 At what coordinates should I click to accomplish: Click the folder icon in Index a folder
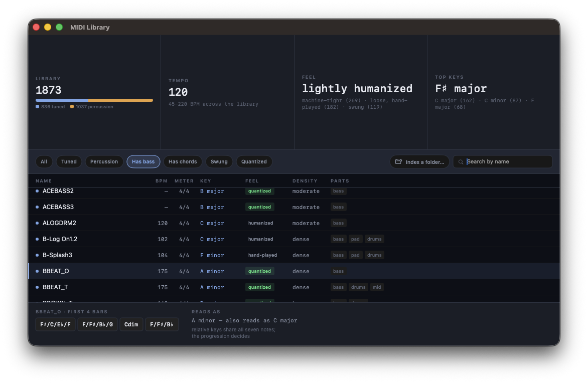click(398, 161)
